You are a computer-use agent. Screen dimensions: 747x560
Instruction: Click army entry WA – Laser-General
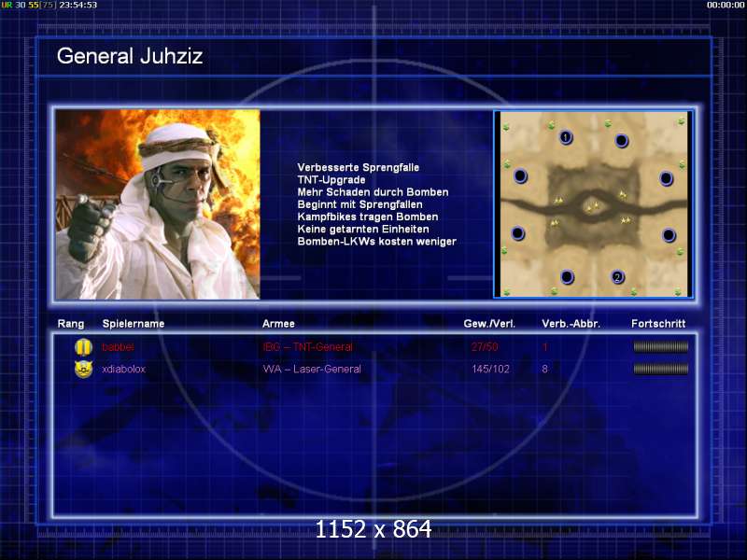[312, 369]
